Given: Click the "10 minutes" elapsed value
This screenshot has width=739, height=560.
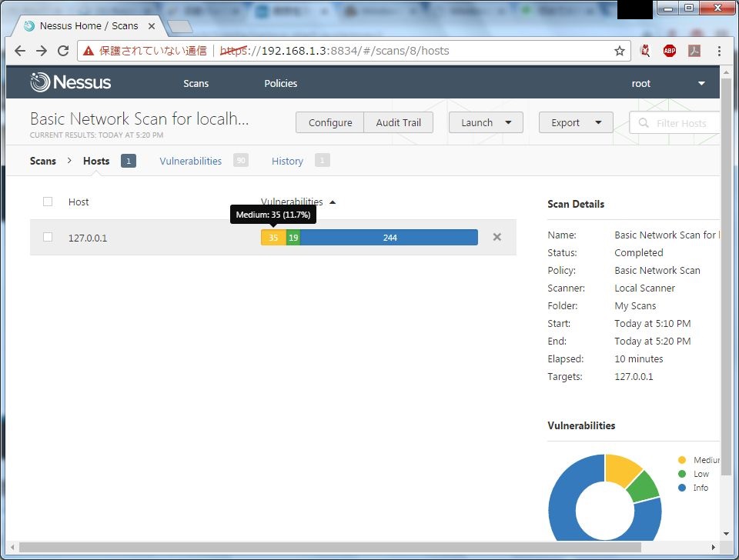Looking at the screenshot, I should (639, 359).
